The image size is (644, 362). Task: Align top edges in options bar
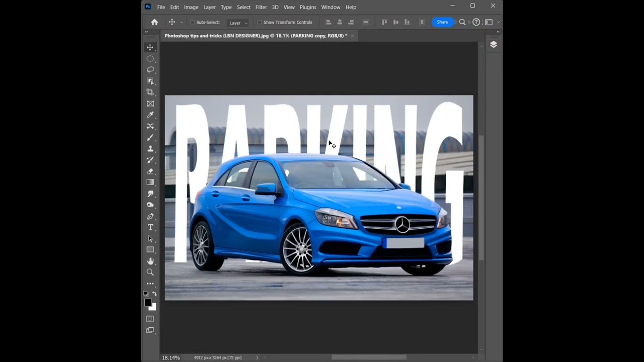click(384, 22)
